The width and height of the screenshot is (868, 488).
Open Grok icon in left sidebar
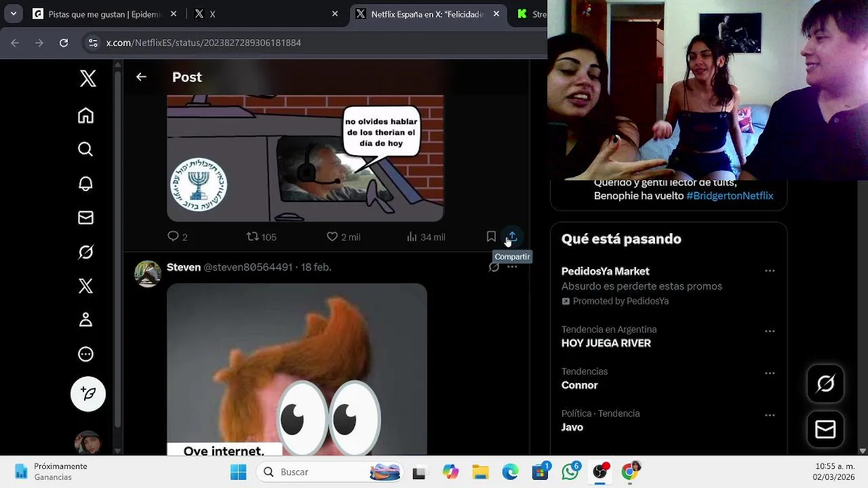click(x=85, y=252)
